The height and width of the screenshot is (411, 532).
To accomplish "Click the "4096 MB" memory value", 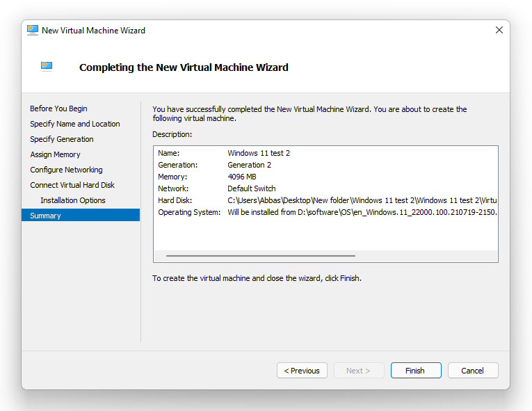I will coord(241,177).
